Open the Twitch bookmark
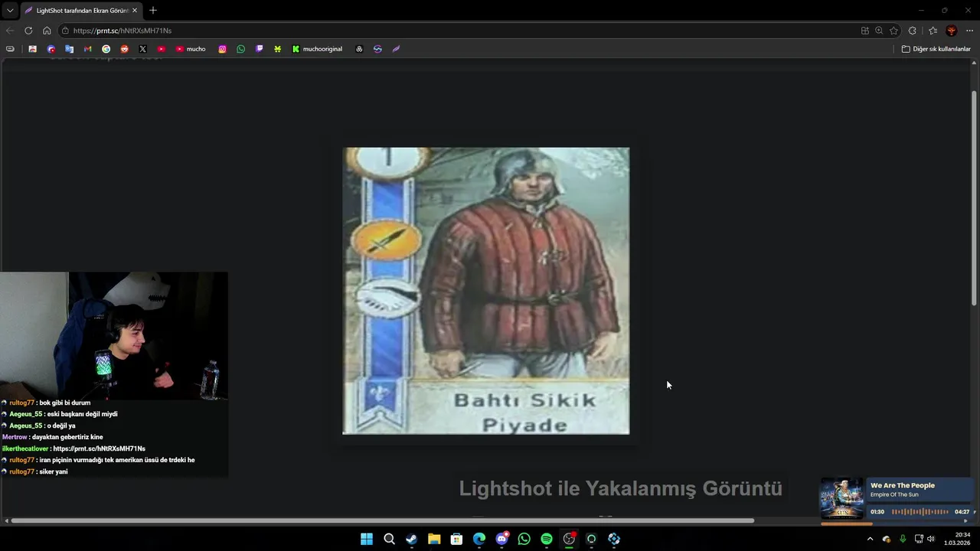The width and height of the screenshot is (980, 551). click(259, 49)
